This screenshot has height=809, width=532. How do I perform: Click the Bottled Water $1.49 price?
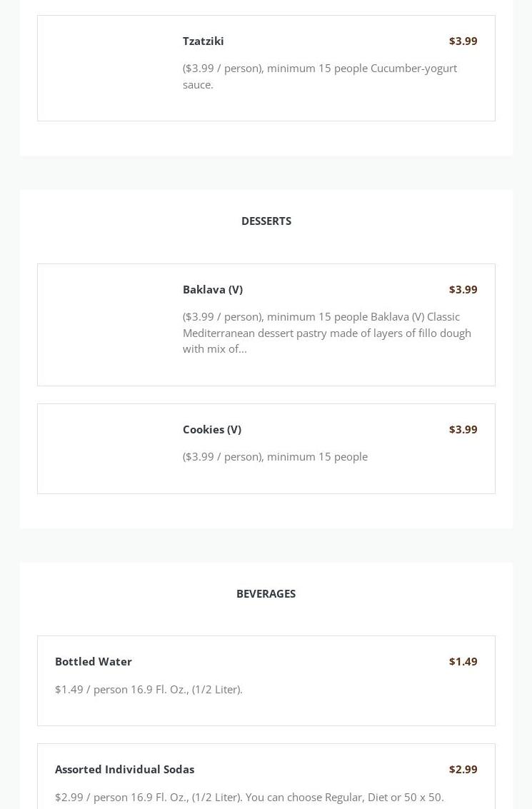(463, 661)
